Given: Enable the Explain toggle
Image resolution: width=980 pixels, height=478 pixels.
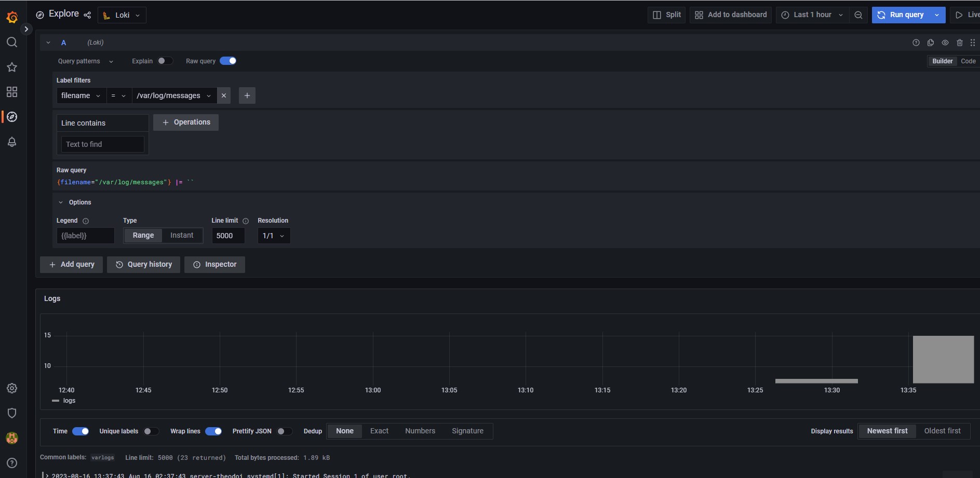Looking at the screenshot, I should click(x=165, y=61).
